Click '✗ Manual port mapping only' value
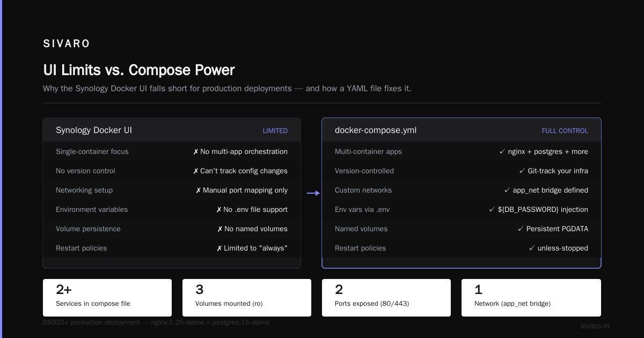Viewport: 644px width, 338px height. pos(241,190)
